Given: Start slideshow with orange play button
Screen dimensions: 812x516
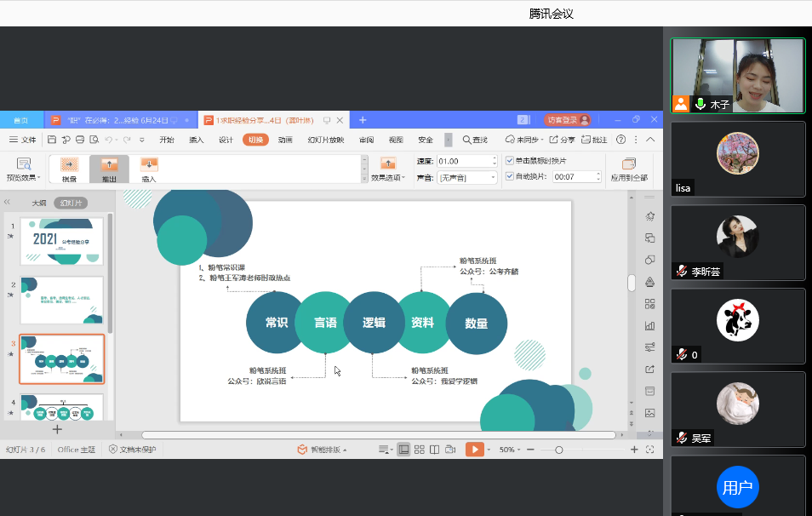Looking at the screenshot, I should tap(474, 449).
